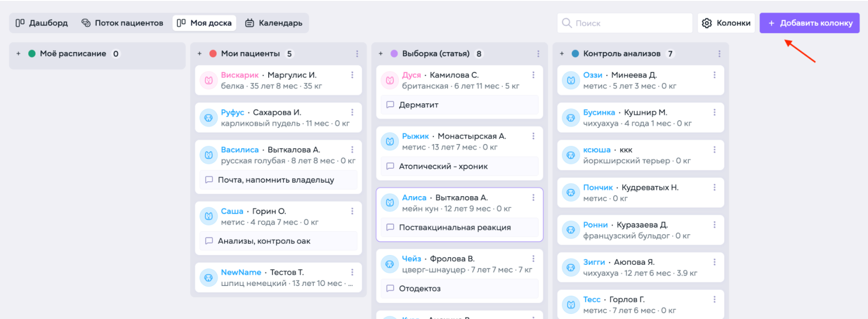Viewport: 868px width, 319px height.
Task: Click the avatar icon of Саша
Action: pos(209,216)
